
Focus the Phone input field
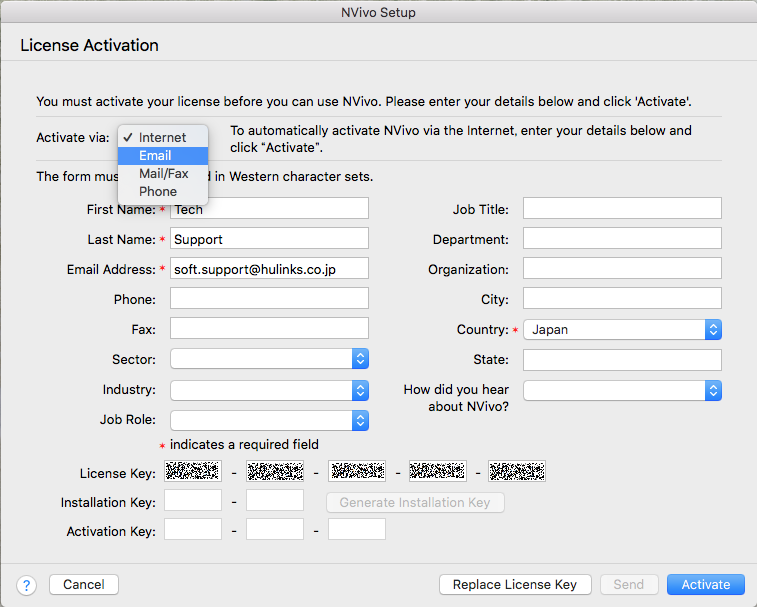[x=269, y=298]
